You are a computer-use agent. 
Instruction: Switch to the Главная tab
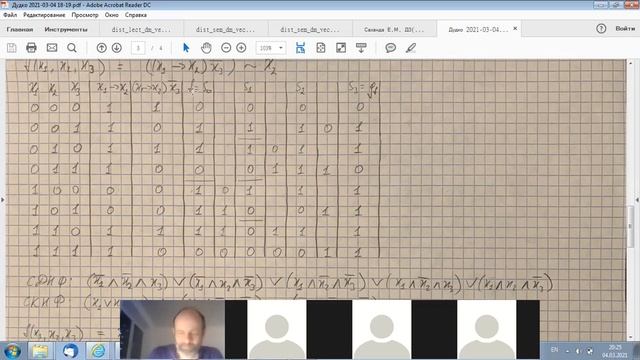pos(20,29)
